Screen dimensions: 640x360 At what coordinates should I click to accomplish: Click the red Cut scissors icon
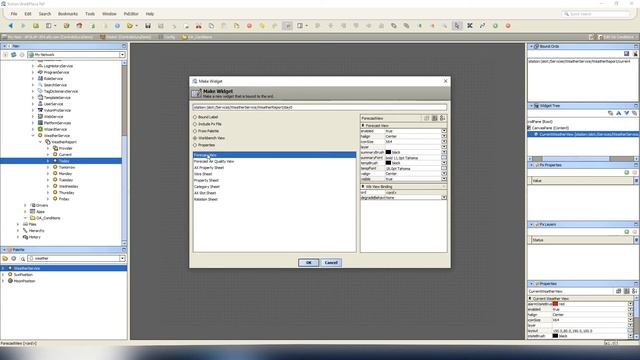[199, 26]
